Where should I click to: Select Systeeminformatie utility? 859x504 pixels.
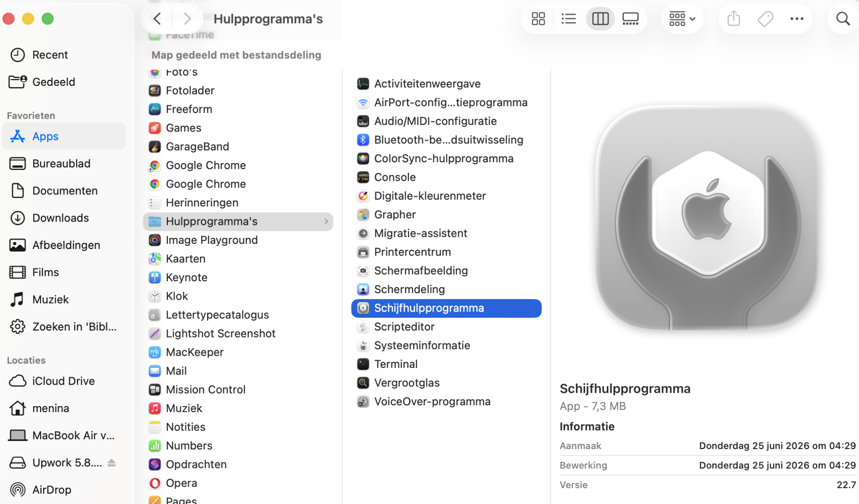(x=446, y=345)
